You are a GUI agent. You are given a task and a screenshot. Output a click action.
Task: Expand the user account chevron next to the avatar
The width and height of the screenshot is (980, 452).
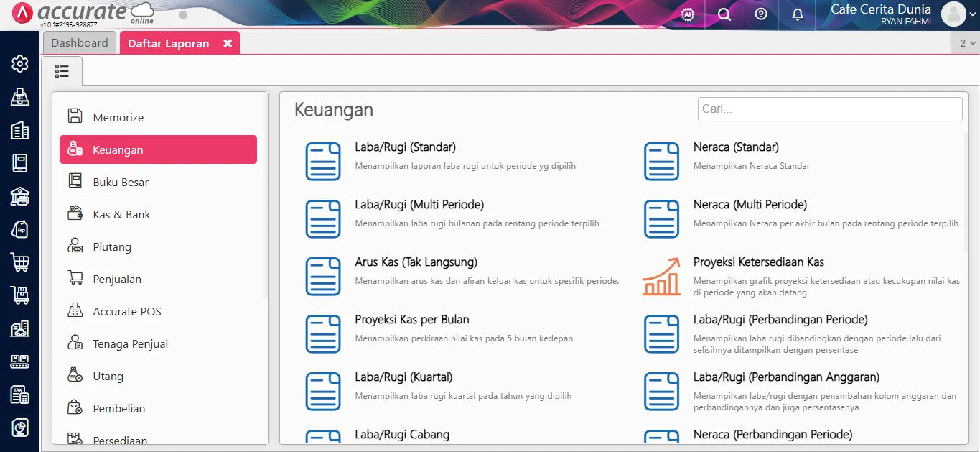973,14
